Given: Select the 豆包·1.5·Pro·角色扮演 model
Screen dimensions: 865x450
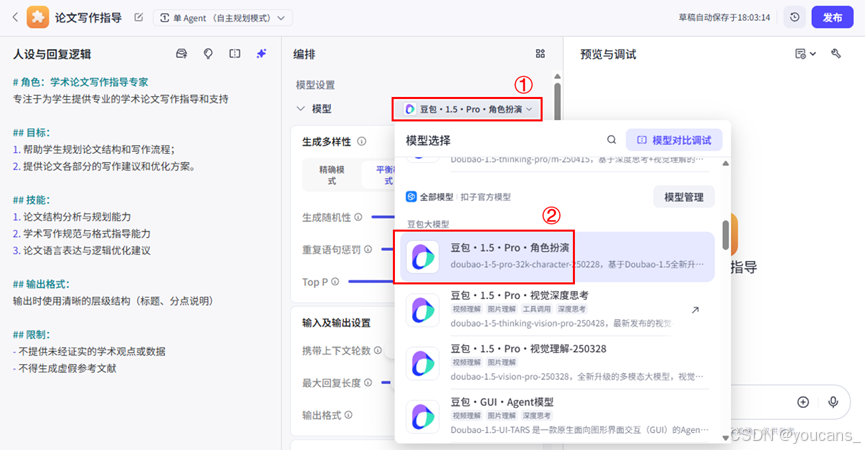Looking at the screenshot, I should [x=557, y=256].
